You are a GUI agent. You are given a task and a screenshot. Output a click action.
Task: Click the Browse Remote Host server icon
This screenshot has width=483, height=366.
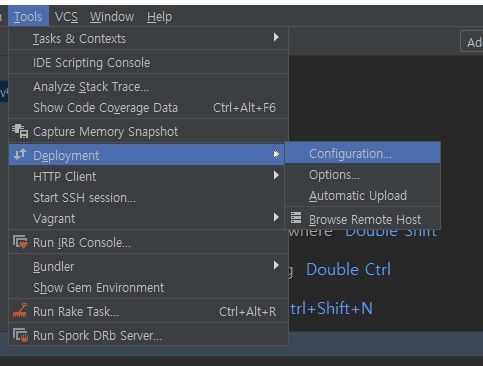[x=296, y=218]
